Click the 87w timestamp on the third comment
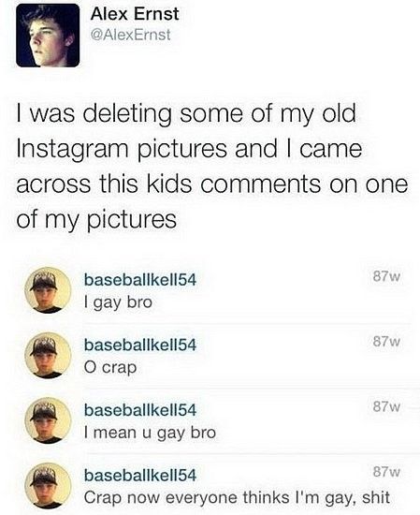 [x=386, y=407]
